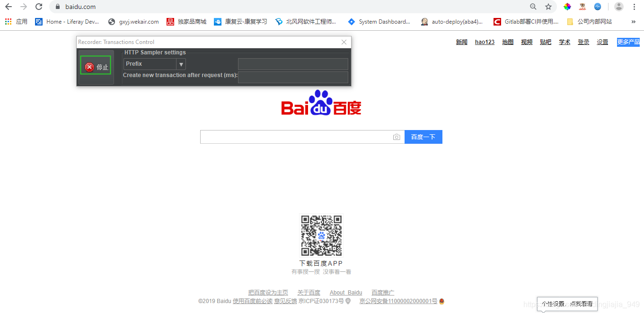Show more bookmarks with the double chevron
Viewport: 644px width, 313px height.
[x=634, y=22]
